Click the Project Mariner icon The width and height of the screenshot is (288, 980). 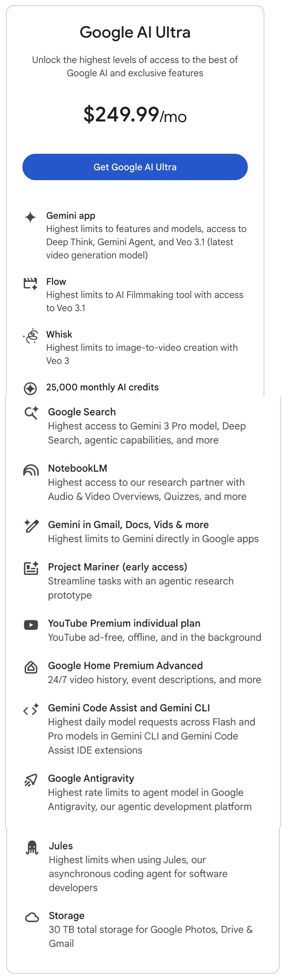pyautogui.click(x=31, y=568)
